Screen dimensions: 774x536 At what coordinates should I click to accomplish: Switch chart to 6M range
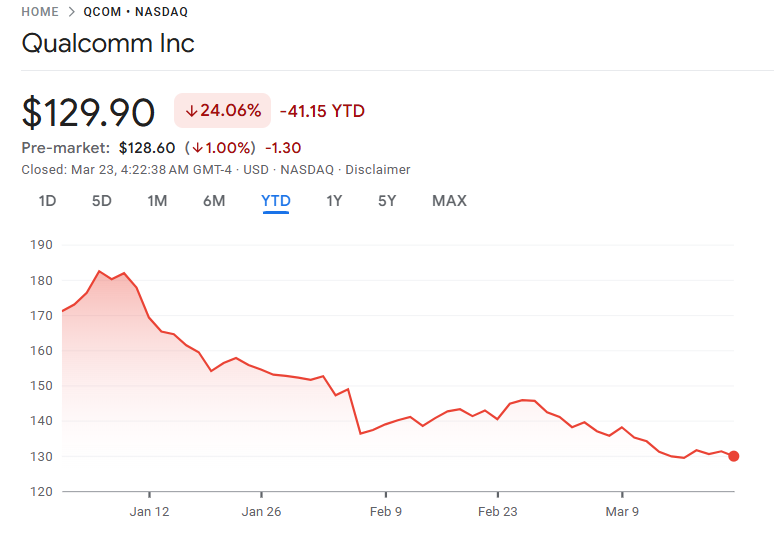click(x=214, y=201)
